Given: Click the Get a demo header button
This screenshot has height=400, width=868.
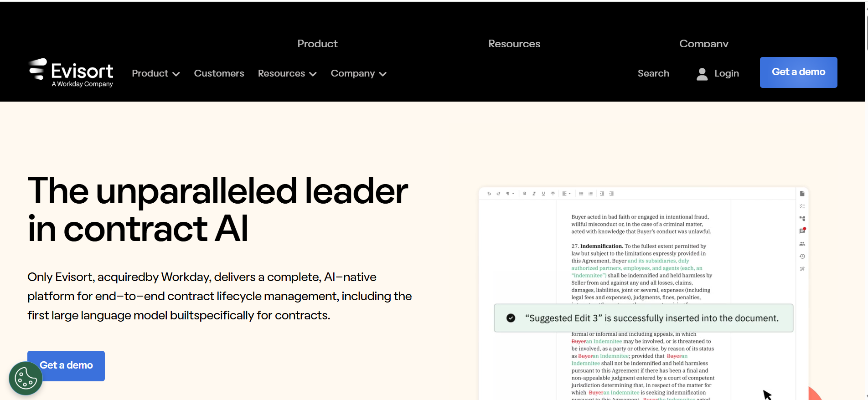Looking at the screenshot, I should coord(798,72).
